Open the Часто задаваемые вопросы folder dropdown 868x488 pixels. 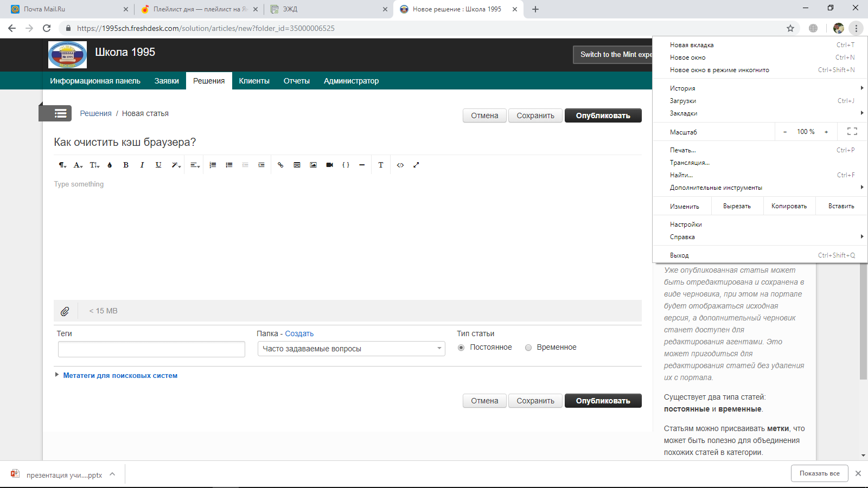pos(352,349)
